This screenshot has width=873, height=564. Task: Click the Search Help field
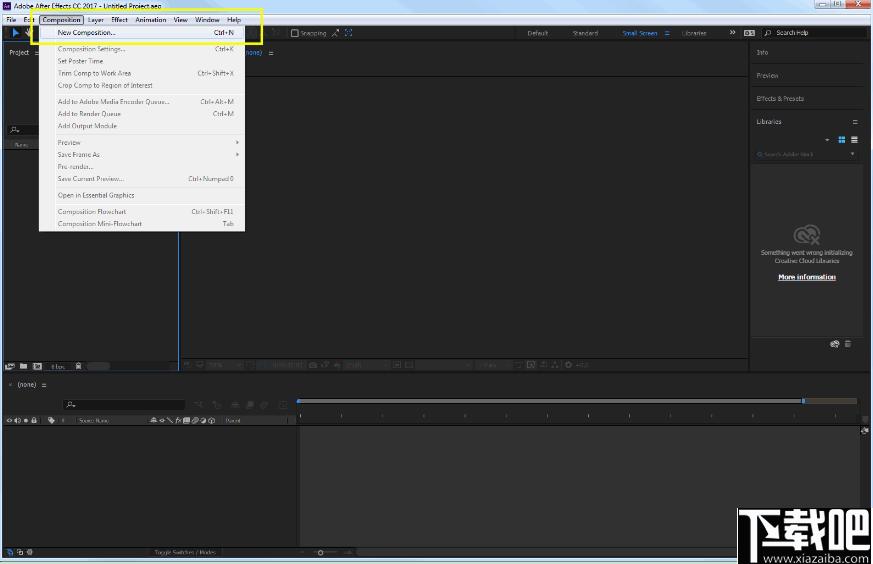pyautogui.click(x=813, y=33)
